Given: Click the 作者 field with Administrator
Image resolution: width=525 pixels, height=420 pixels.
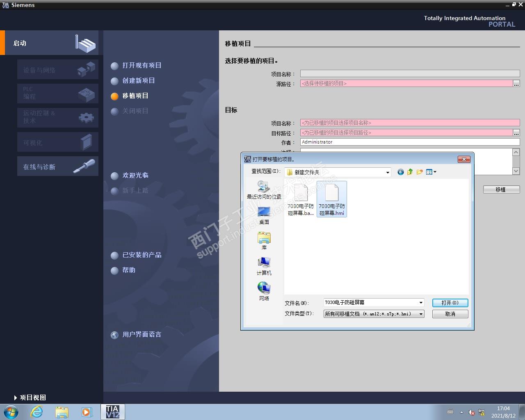Looking at the screenshot, I should [x=410, y=142].
